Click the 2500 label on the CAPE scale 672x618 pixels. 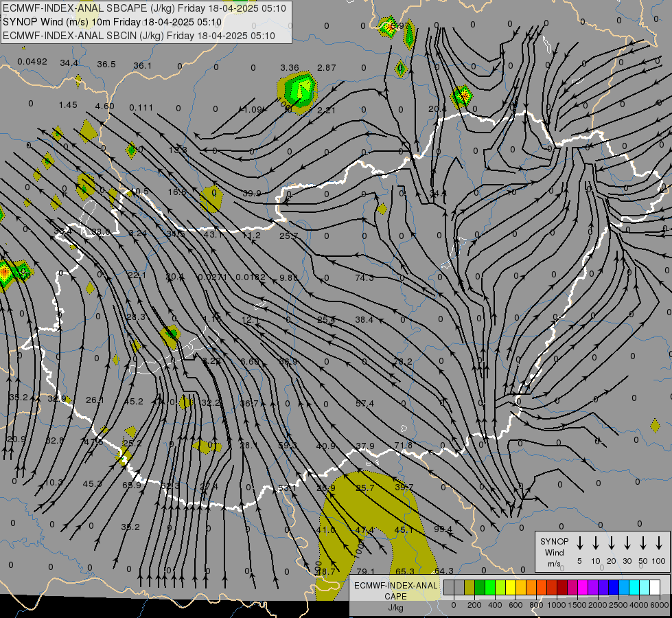tap(618, 605)
